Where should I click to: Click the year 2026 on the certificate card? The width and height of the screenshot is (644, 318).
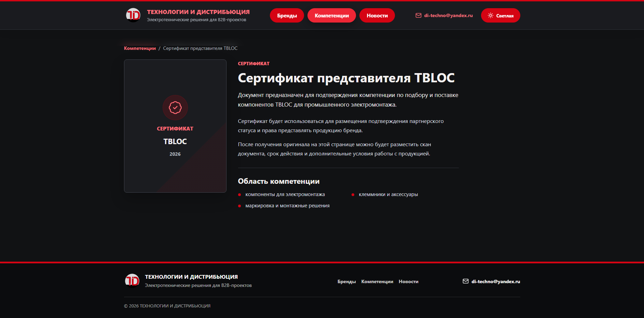tap(175, 154)
